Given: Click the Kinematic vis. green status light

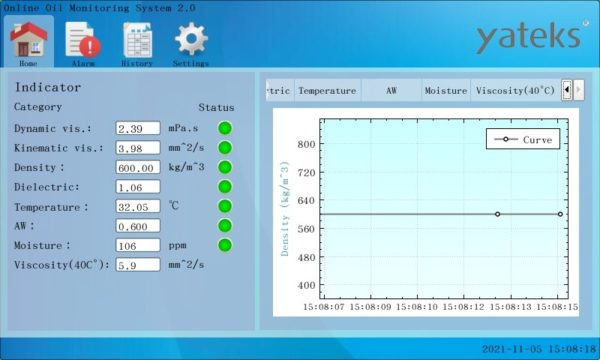Looking at the screenshot, I should 225,147.
